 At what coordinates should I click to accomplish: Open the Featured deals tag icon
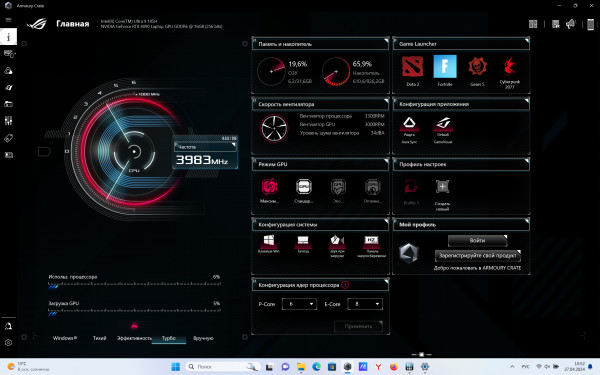tap(8, 138)
